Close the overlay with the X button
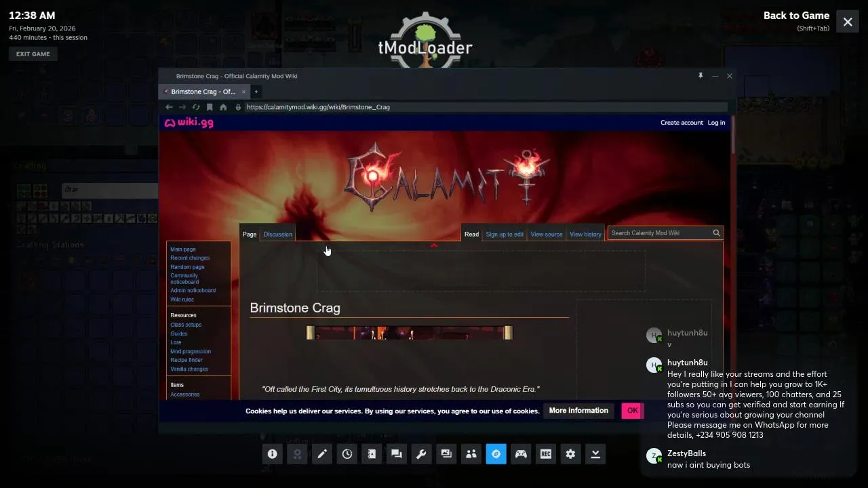 (x=848, y=22)
